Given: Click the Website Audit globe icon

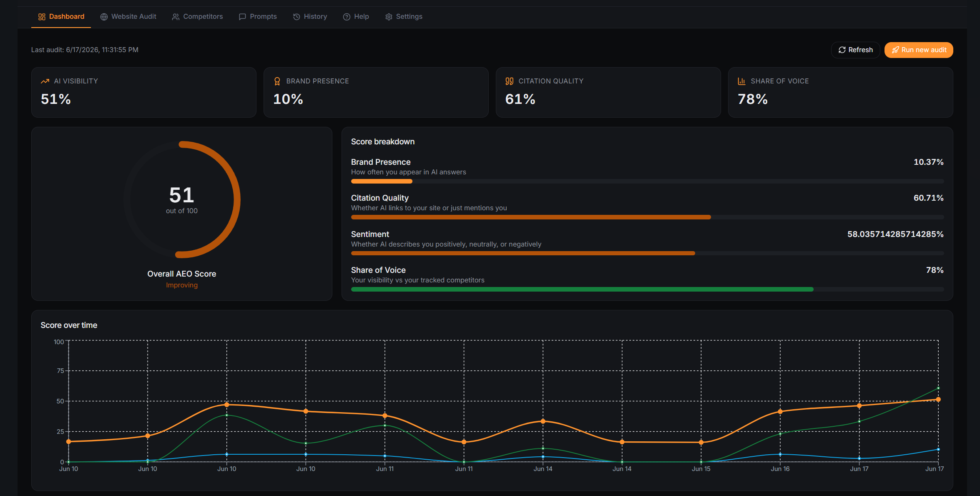Looking at the screenshot, I should 104,17.
